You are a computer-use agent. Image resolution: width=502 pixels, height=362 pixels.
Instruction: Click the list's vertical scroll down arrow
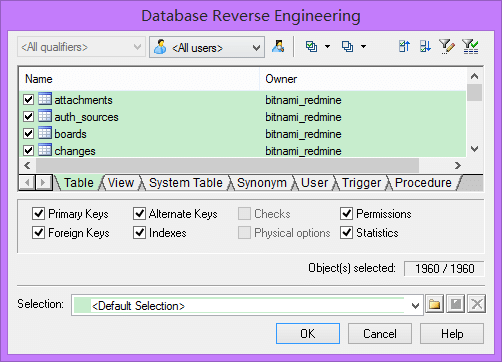click(x=474, y=149)
